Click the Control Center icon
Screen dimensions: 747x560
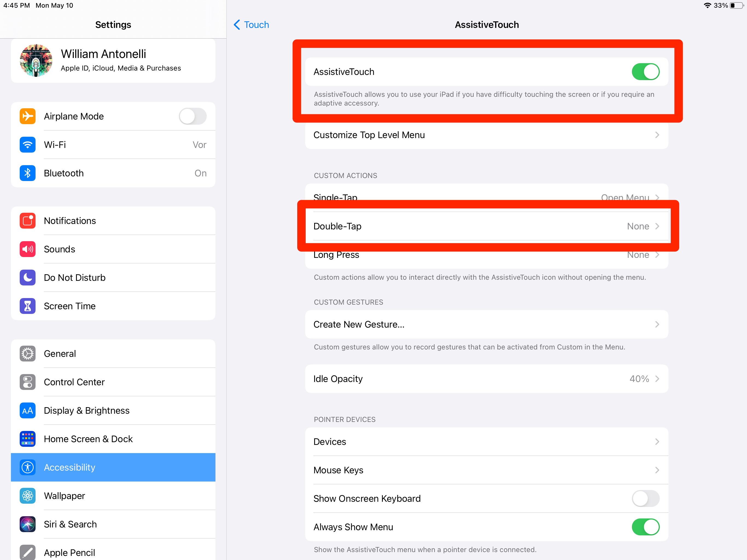tap(28, 382)
